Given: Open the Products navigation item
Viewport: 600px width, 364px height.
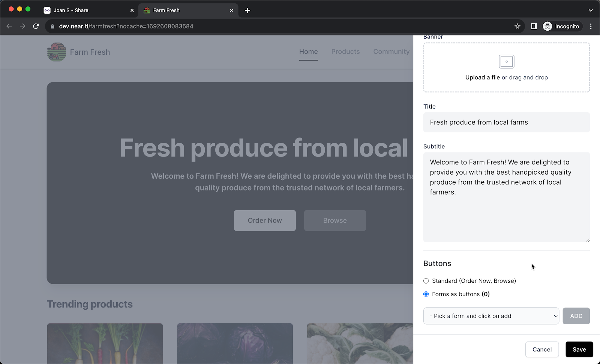Looking at the screenshot, I should pos(345,52).
